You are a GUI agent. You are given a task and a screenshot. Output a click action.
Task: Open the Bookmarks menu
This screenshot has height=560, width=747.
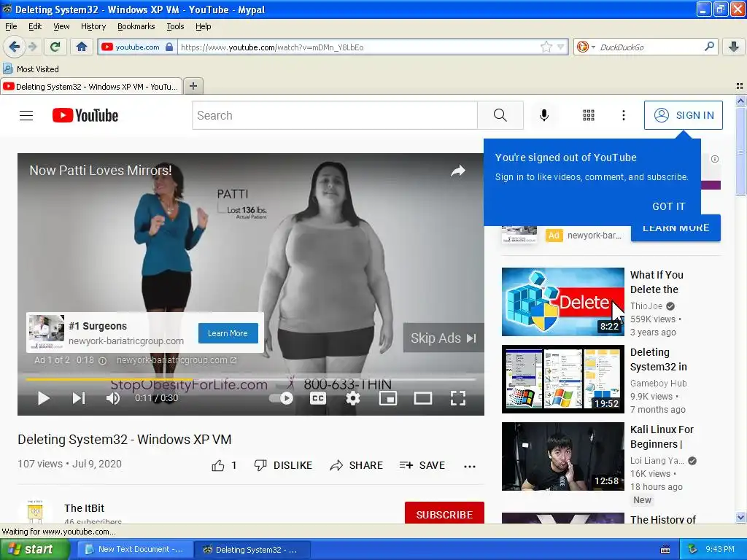pos(136,27)
